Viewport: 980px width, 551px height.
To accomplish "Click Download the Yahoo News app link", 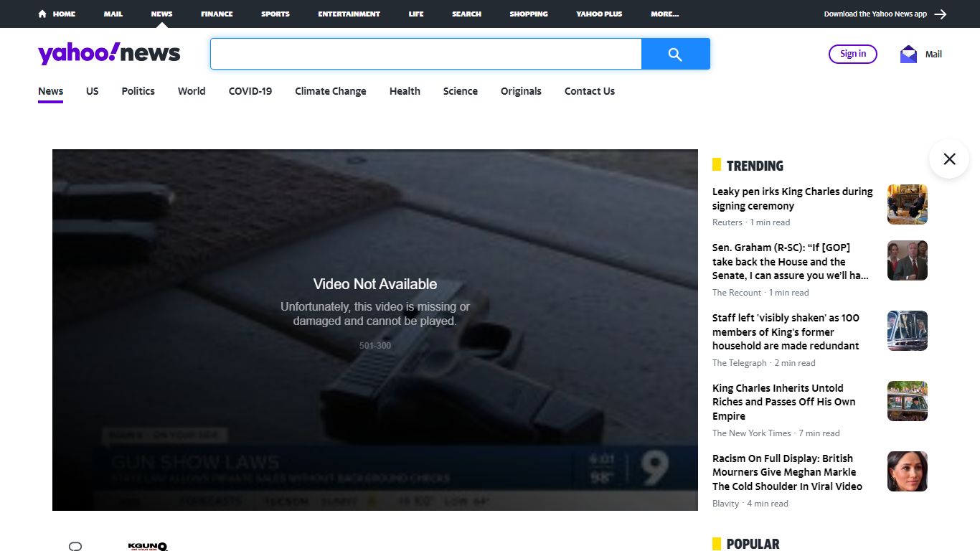I will 875,14.
